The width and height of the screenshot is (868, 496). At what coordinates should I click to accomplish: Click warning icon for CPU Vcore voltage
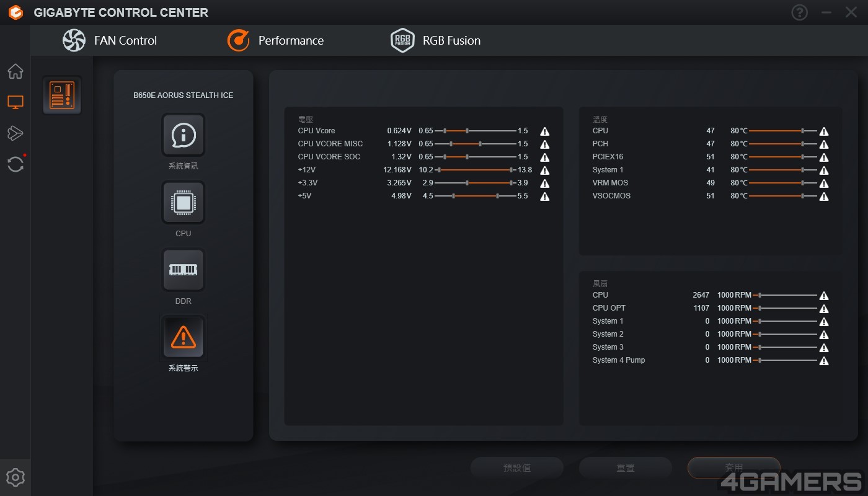pyautogui.click(x=545, y=131)
